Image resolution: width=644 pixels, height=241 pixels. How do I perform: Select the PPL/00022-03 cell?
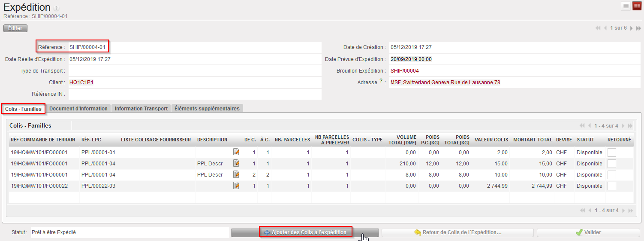(98, 186)
